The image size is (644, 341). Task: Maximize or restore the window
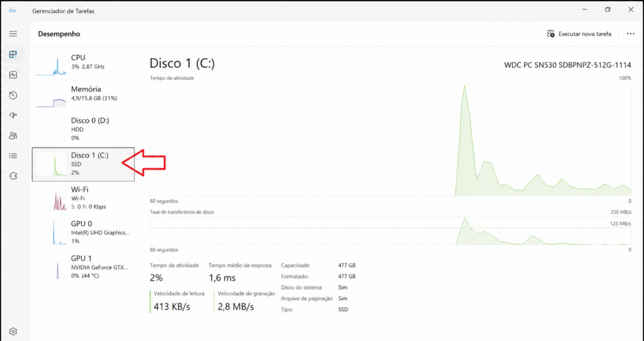point(608,9)
